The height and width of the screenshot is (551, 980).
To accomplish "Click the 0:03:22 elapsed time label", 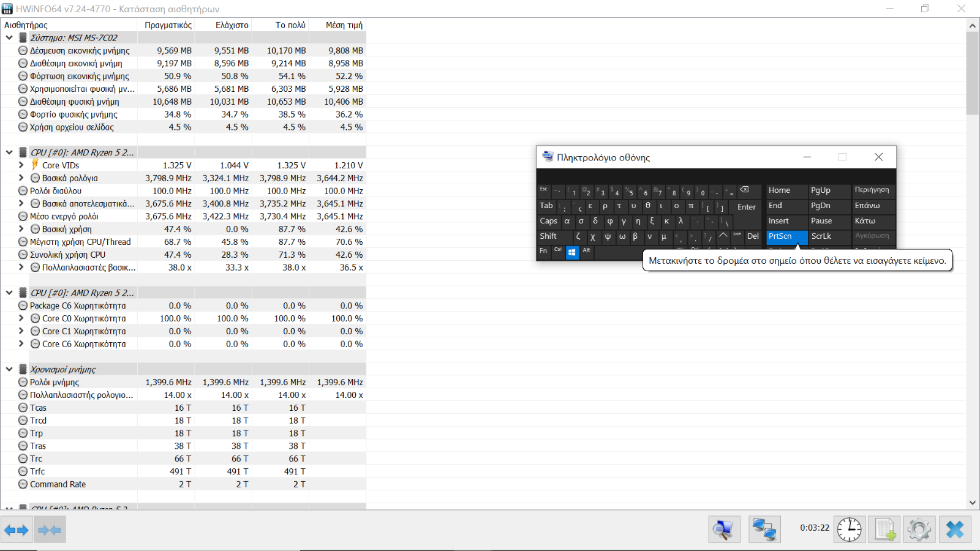I will 815,528.
